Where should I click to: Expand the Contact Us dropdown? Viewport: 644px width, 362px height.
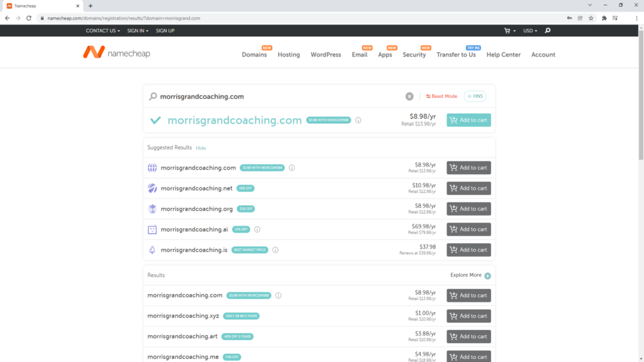coord(103,31)
